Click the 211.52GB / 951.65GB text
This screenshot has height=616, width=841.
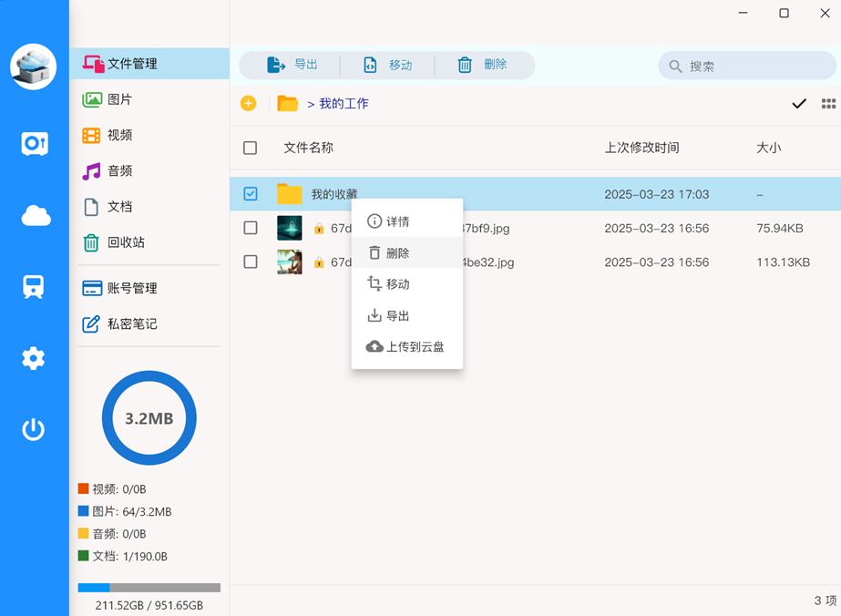coord(149,605)
